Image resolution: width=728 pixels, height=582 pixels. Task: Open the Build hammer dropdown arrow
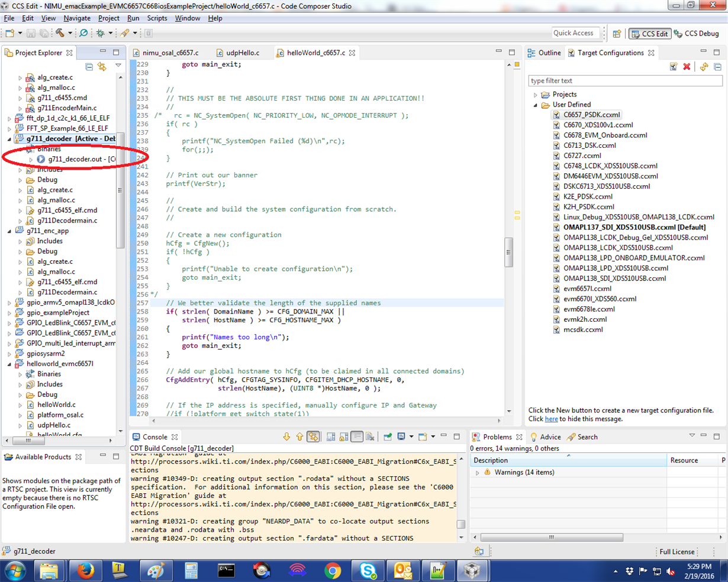pyautogui.click(x=70, y=33)
